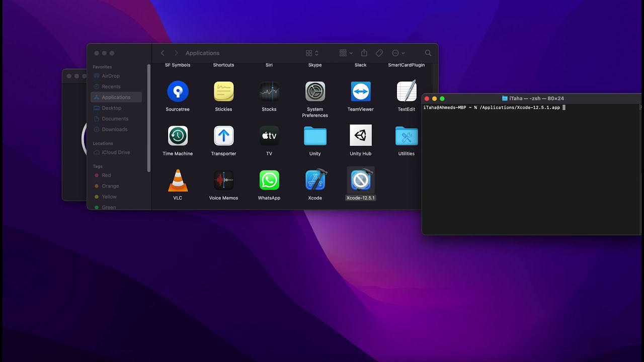Viewport: 644px width, 362px height.
Task: Select the TeamViewer app icon
Action: pos(361,92)
